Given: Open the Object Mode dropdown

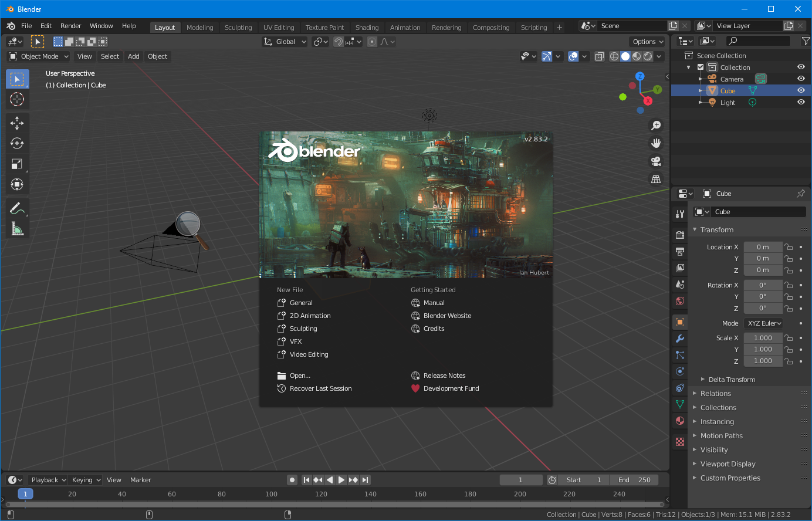Looking at the screenshot, I should click(x=39, y=56).
